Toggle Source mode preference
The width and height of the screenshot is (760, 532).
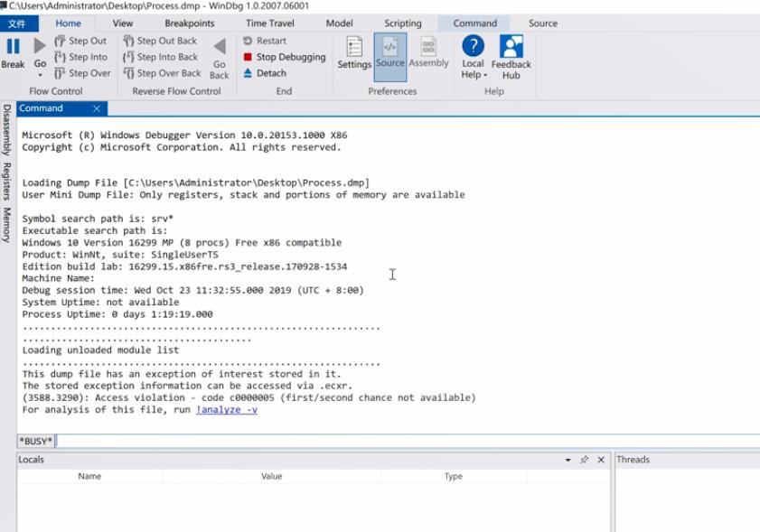coord(390,57)
